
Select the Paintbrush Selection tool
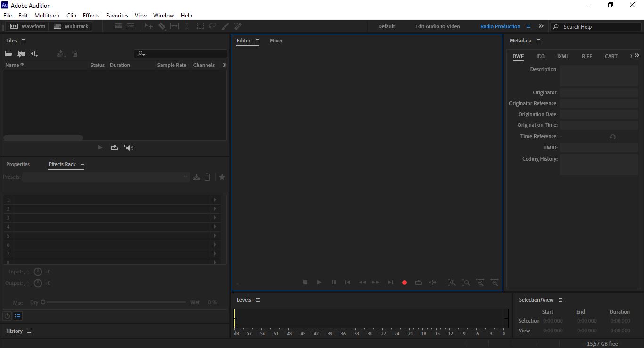click(x=225, y=26)
